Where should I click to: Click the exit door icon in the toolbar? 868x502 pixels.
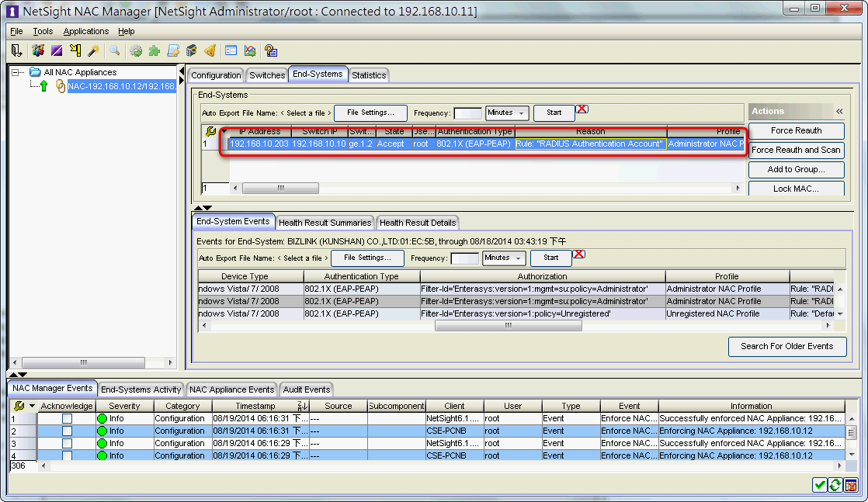pos(16,51)
